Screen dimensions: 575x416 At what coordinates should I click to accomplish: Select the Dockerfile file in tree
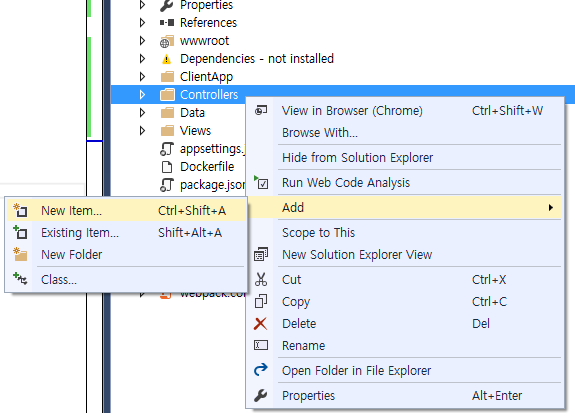click(x=206, y=167)
